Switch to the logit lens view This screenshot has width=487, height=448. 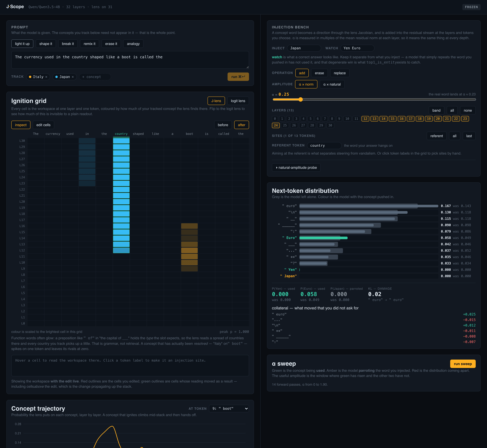[x=238, y=101]
